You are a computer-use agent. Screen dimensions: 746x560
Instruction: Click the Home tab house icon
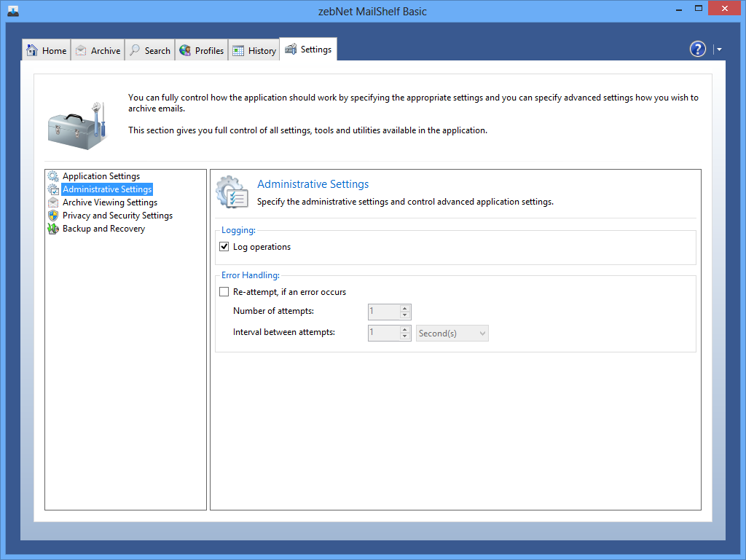coord(32,50)
